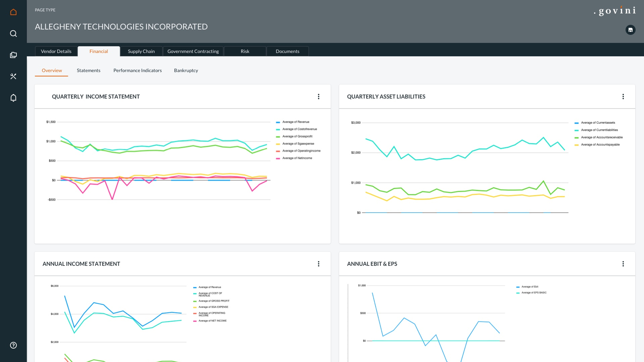Open the search magnifier icon
The height and width of the screenshot is (362, 644).
pos(13,34)
